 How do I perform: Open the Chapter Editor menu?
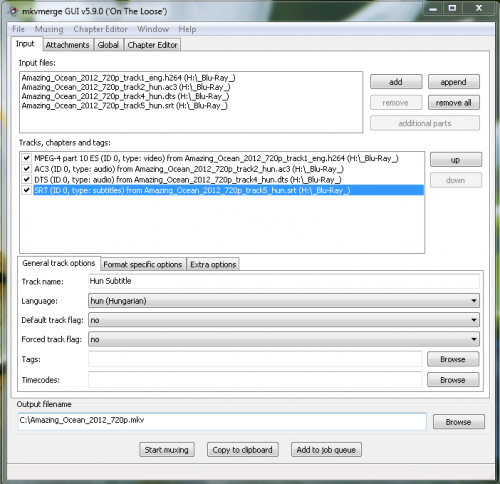coord(100,29)
